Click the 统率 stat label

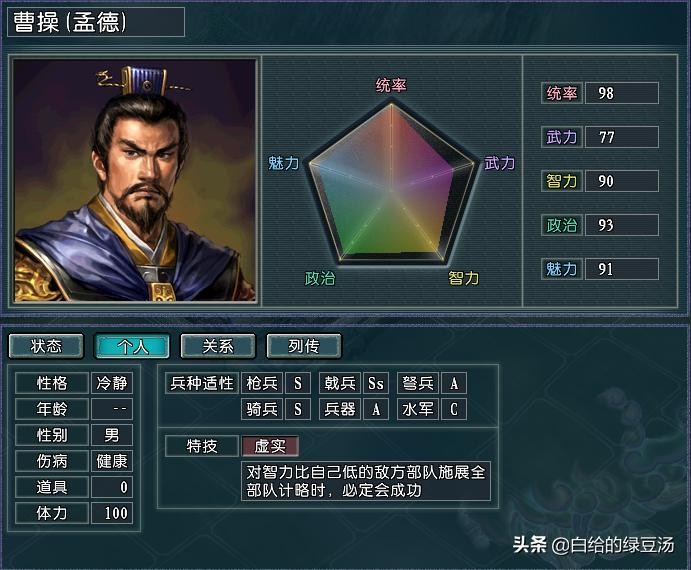click(x=562, y=93)
